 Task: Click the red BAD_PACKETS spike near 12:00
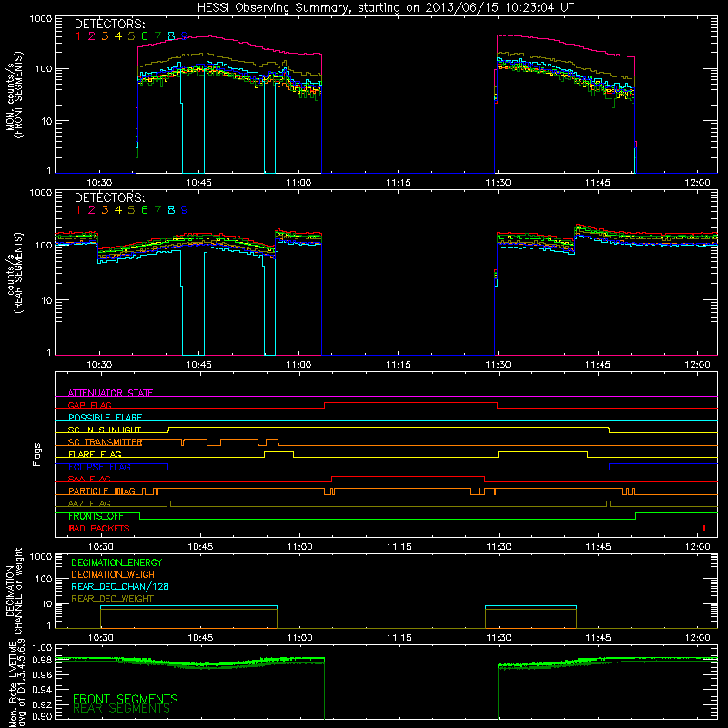[x=704, y=528]
